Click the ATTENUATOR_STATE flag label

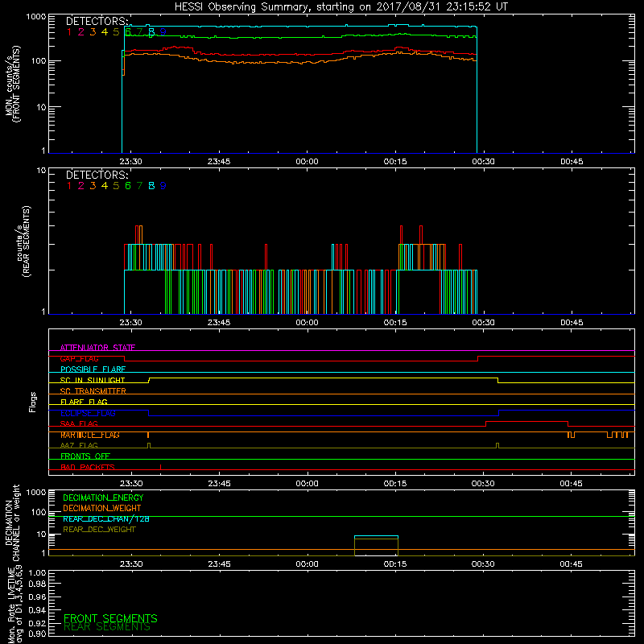point(97,348)
